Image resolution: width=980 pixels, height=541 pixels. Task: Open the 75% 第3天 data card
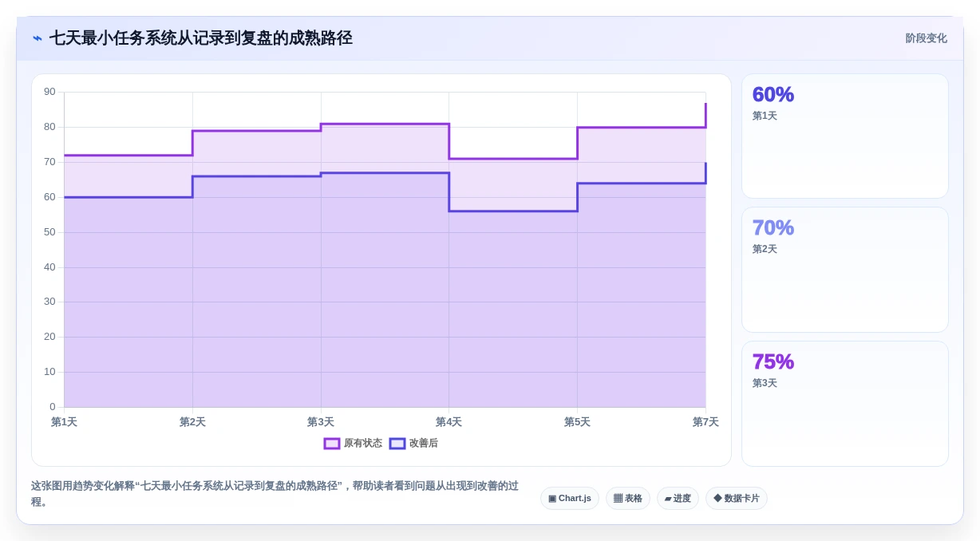coord(845,404)
